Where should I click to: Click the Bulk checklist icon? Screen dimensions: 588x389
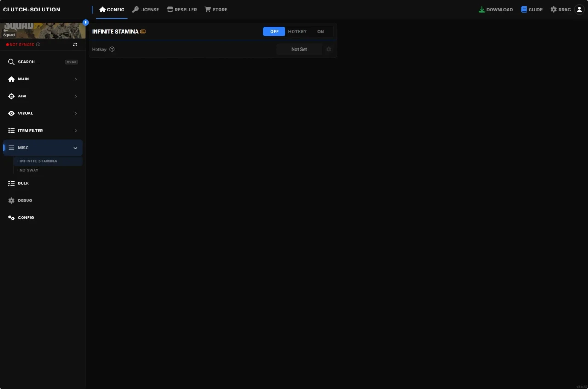[x=11, y=183]
